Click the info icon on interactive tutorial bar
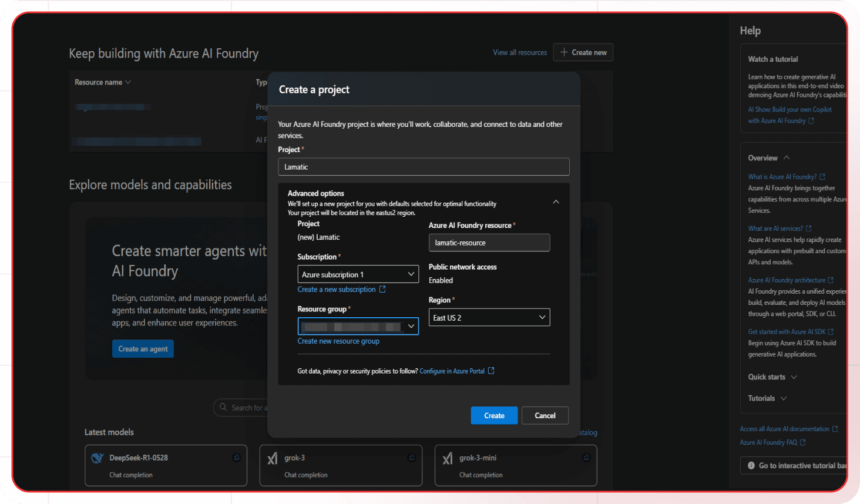 point(751,465)
